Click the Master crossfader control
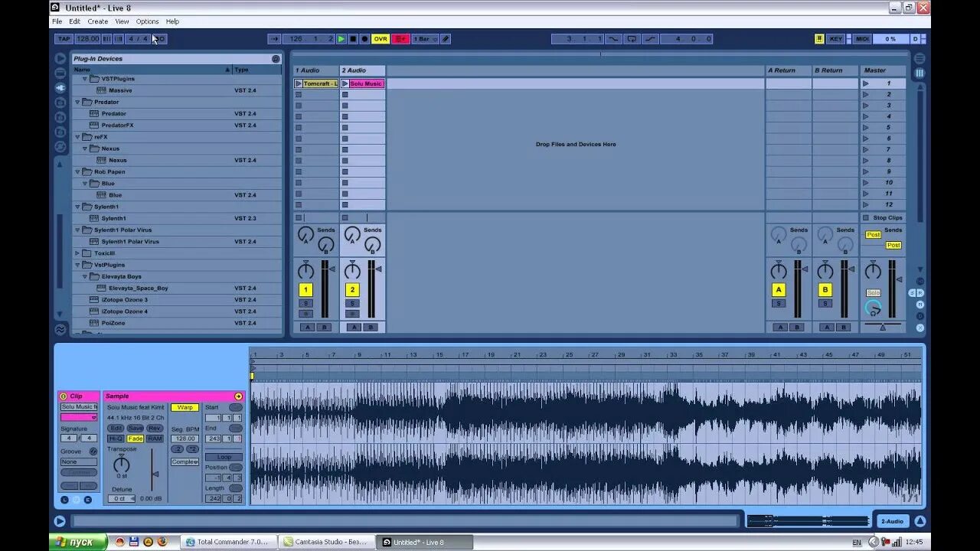 tap(883, 328)
